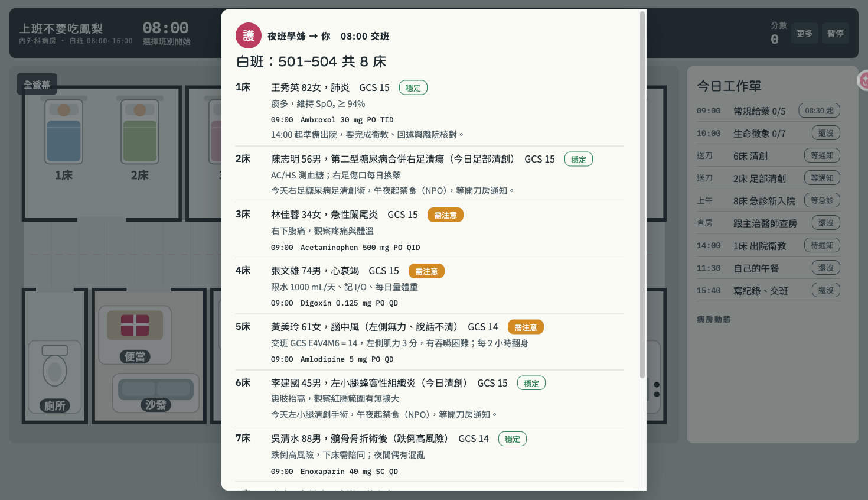Click the game title "上班不要吃鳳梨"
868x500 pixels.
point(61,28)
